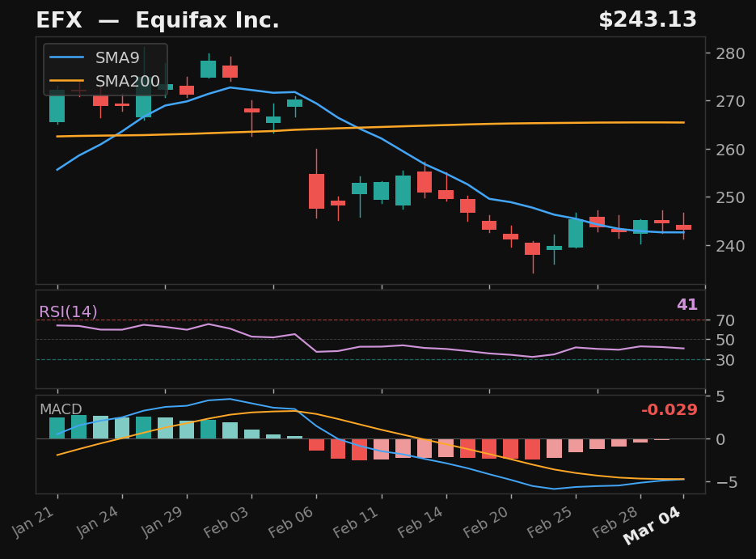
Task: Click the Jan 24 date label
Action: pos(97,521)
